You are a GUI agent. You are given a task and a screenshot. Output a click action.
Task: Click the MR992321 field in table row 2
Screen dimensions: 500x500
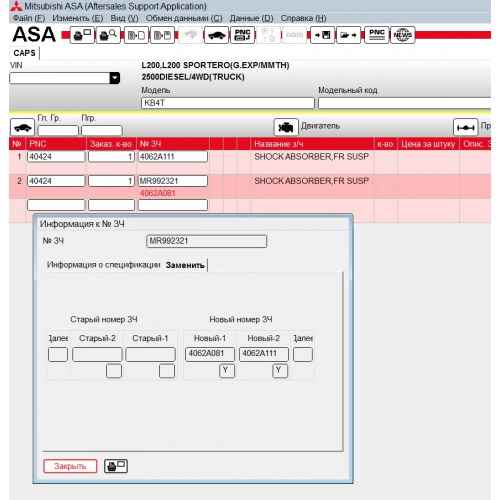click(173, 181)
